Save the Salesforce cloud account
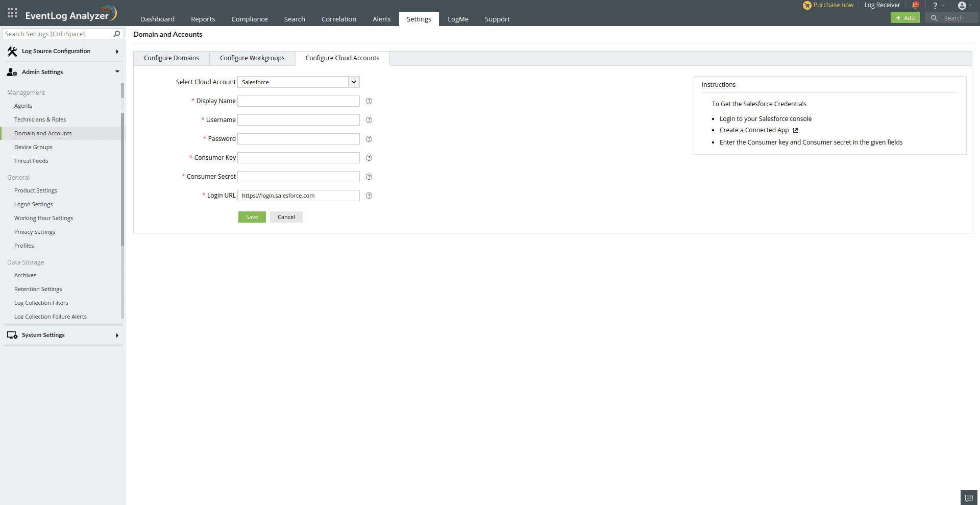 coord(252,217)
